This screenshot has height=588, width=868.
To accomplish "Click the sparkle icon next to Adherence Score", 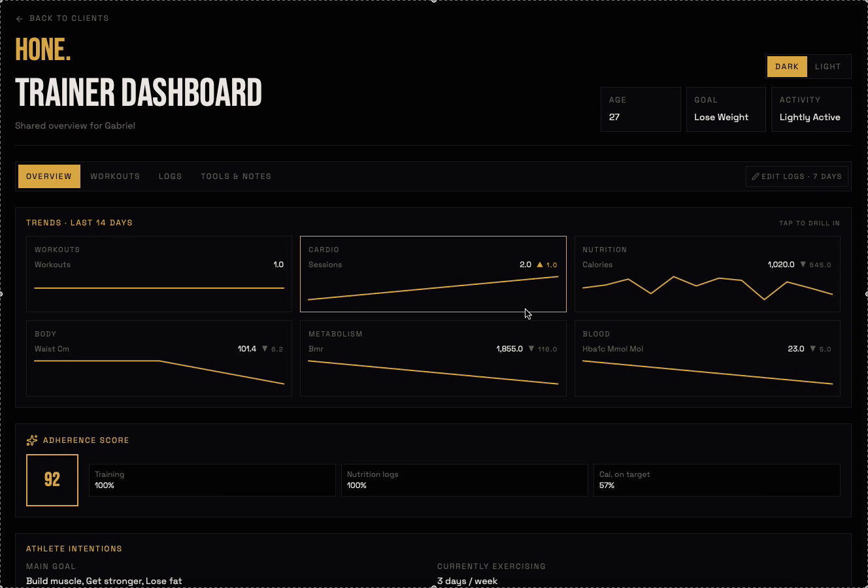I will (32, 440).
